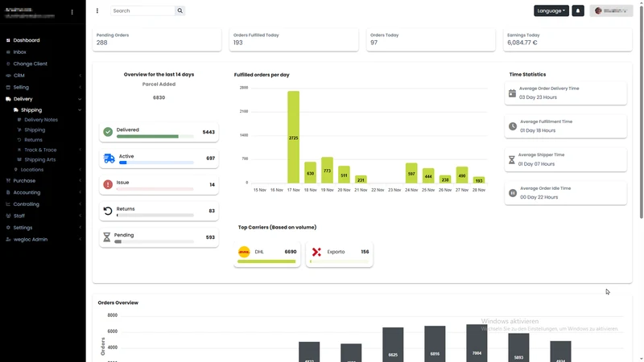Viewport: 644px width, 362px height.
Task: Expand the Selling sidebar menu
Action: pyautogui.click(x=43, y=87)
